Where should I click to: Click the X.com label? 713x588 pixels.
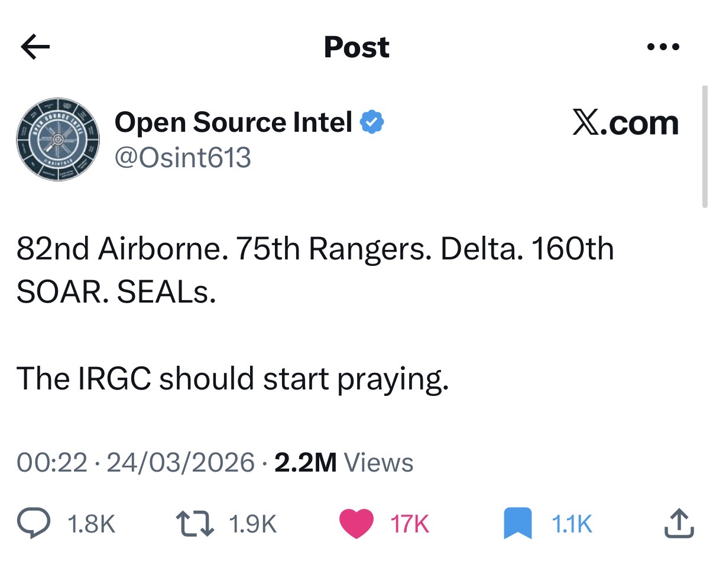coord(626,123)
